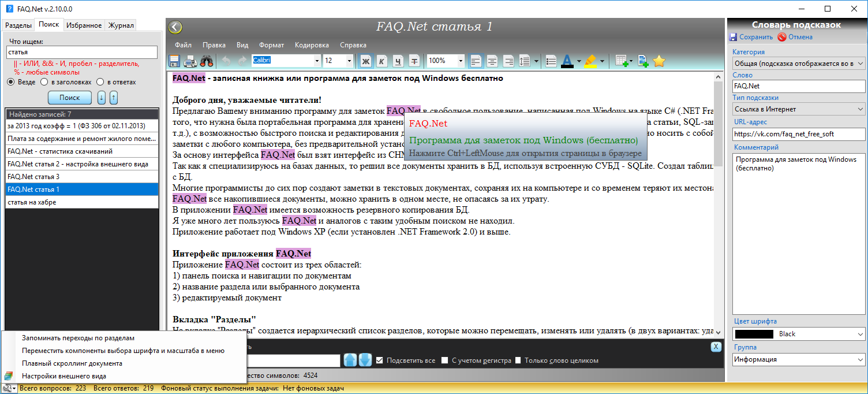The height and width of the screenshot is (394, 868).
Task: Open the Категория dropdown
Action: (x=799, y=62)
